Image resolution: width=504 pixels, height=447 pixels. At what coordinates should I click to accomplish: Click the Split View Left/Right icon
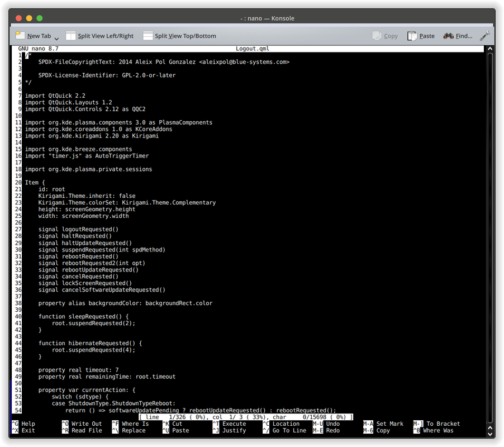point(70,36)
